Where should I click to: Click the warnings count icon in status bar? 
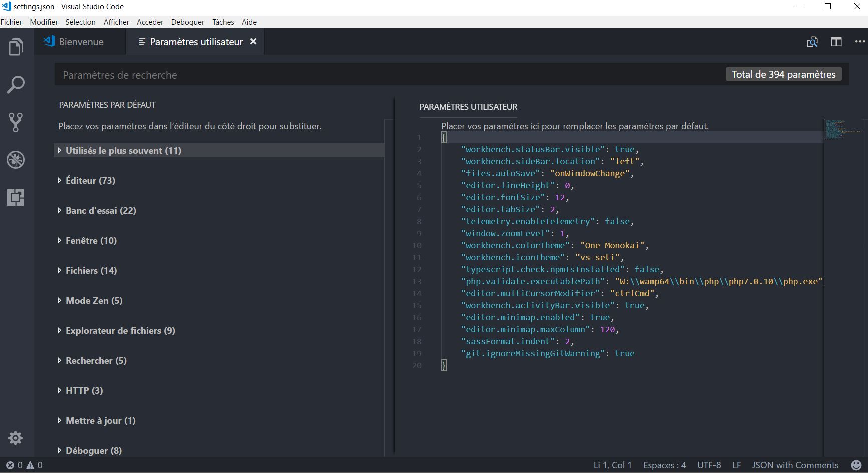click(30, 465)
